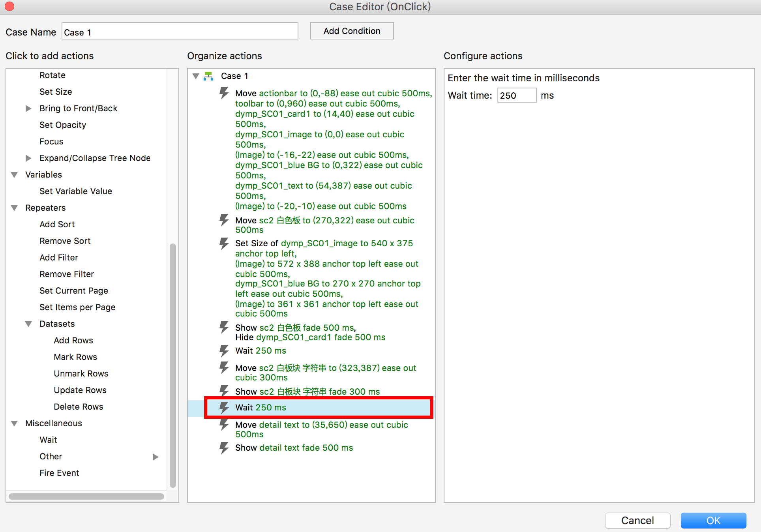This screenshot has width=761, height=532.
Task: Click lightning icon of Move actionbar action
Action: (224, 93)
